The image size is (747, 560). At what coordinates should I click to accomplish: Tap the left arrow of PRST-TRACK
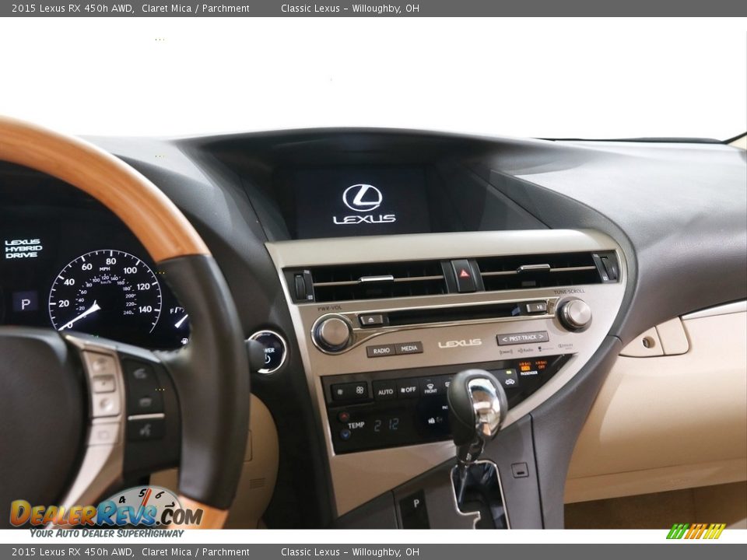[x=504, y=340]
